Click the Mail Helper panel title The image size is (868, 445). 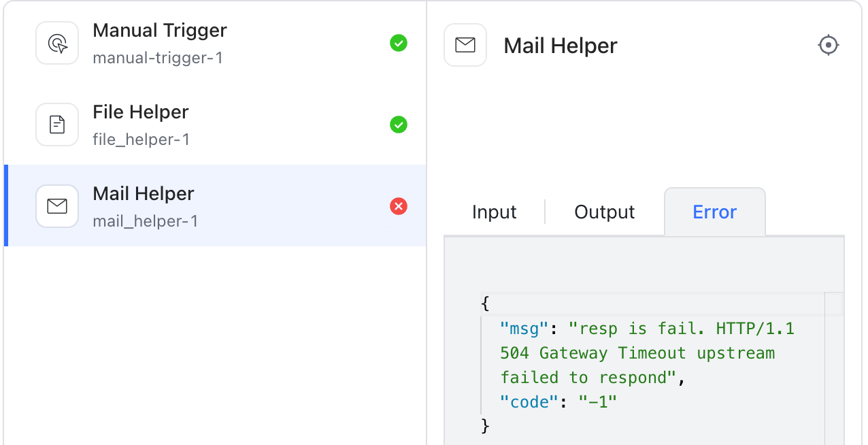pos(559,45)
